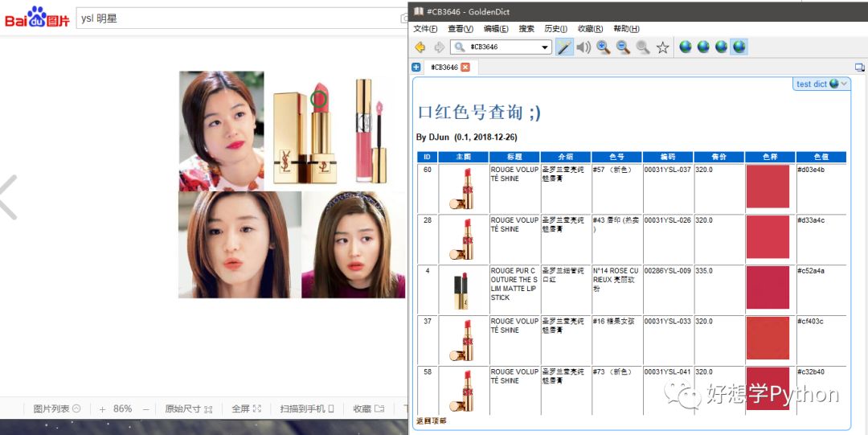Click the heading 口红色号查询 ;)
This screenshot has height=435, width=868.
(x=479, y=113)
